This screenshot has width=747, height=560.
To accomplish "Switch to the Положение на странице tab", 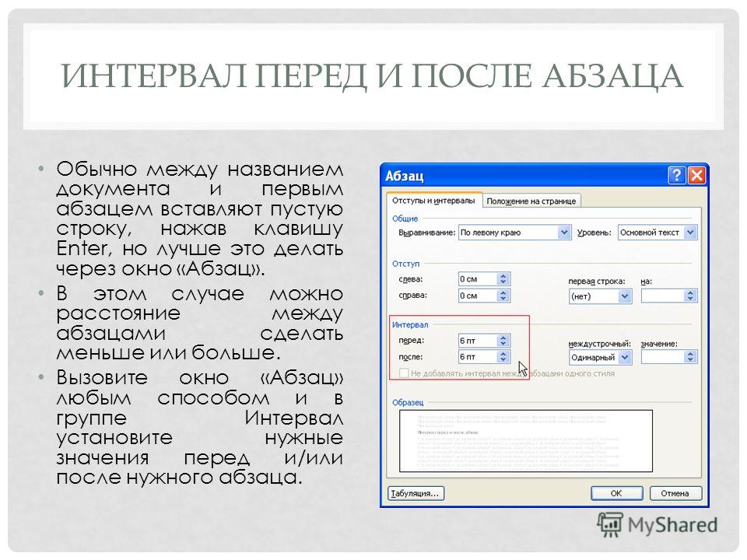I will pyautogui.click(x=531, y=201).
